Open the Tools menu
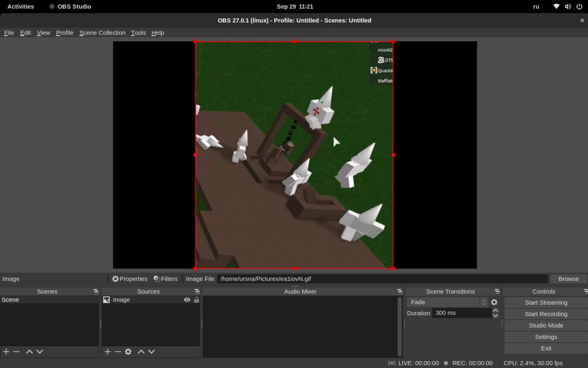 point(138,33)
